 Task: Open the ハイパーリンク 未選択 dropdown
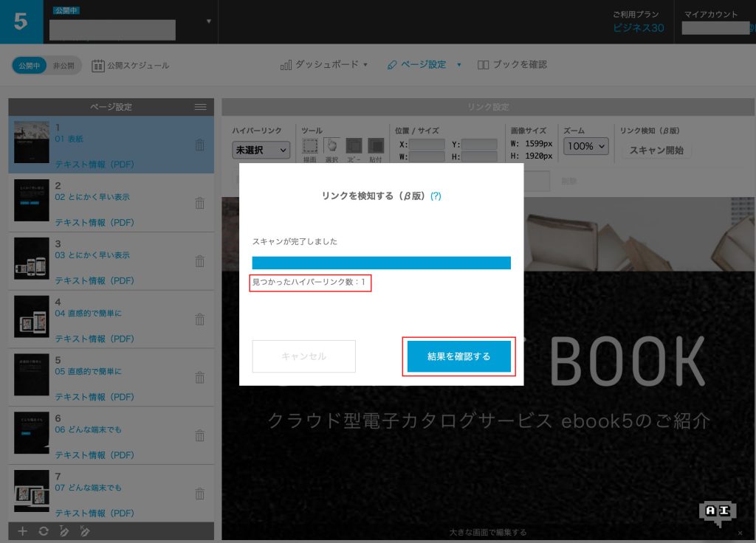(x=261, y=150)
